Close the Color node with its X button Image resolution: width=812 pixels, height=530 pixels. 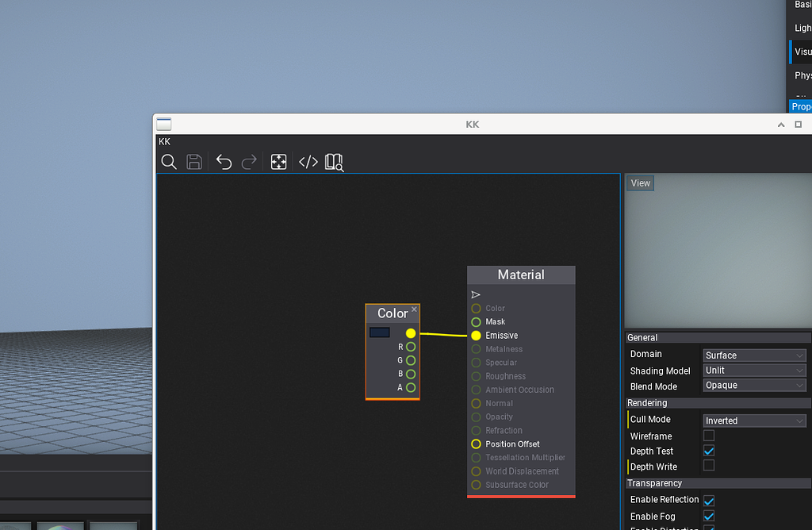(x=414, y=309)
